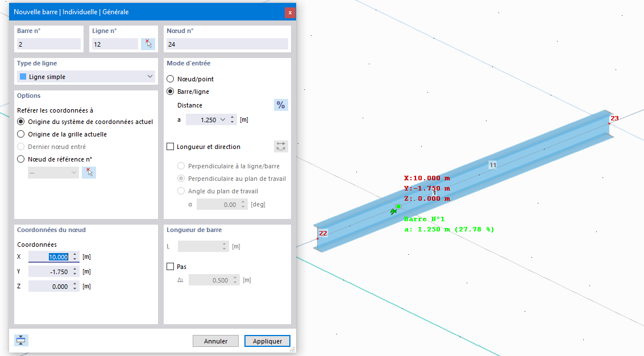
Task: Click the Ligne n° input field
Action: (x=115, y=44)
